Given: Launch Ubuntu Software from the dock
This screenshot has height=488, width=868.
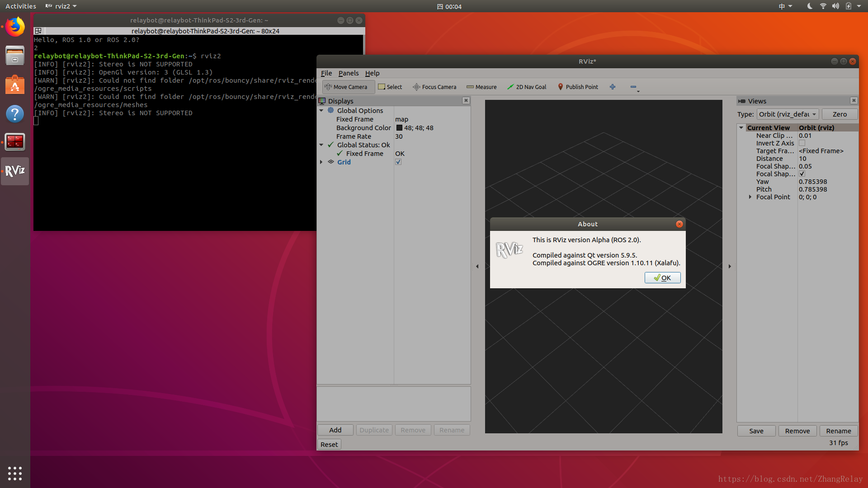Looking at the screenshot, I should pos(15,84).
